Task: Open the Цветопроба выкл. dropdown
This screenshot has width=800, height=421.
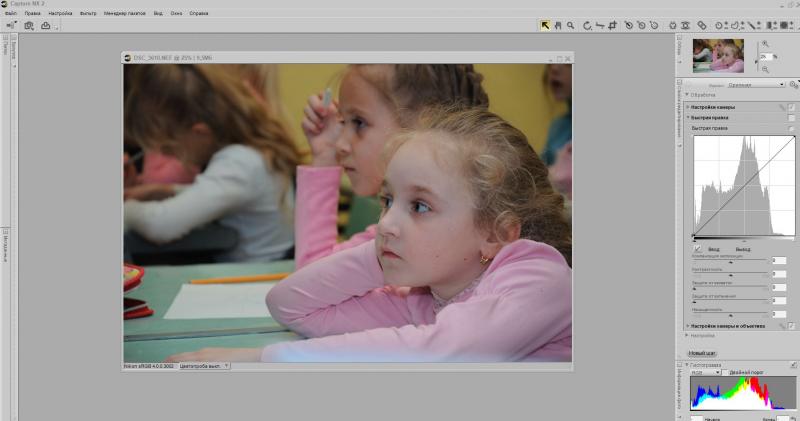Action: coord(204,366)
